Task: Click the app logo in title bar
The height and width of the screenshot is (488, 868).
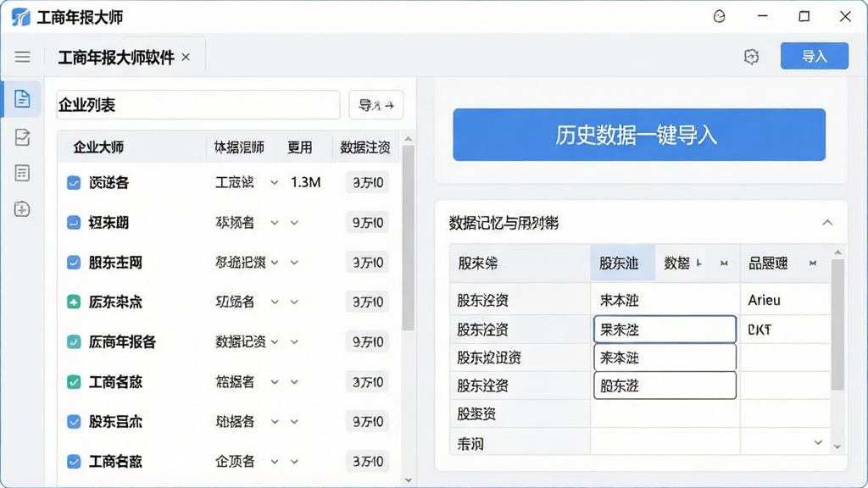Action: 20,17
